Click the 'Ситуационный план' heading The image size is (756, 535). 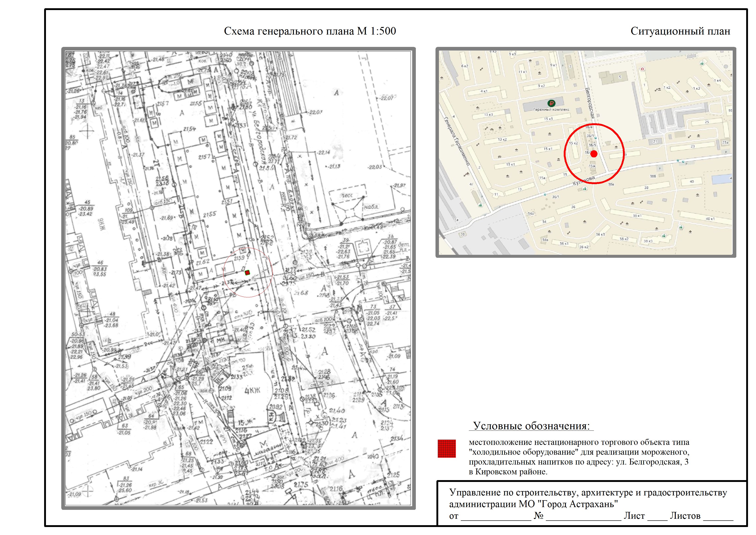(680, 31)
